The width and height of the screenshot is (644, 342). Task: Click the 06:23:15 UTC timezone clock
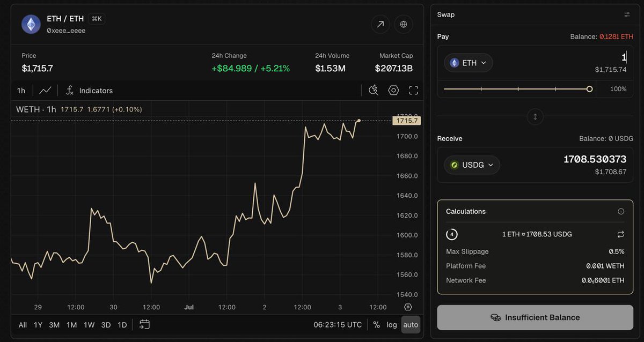pos(338,324)
